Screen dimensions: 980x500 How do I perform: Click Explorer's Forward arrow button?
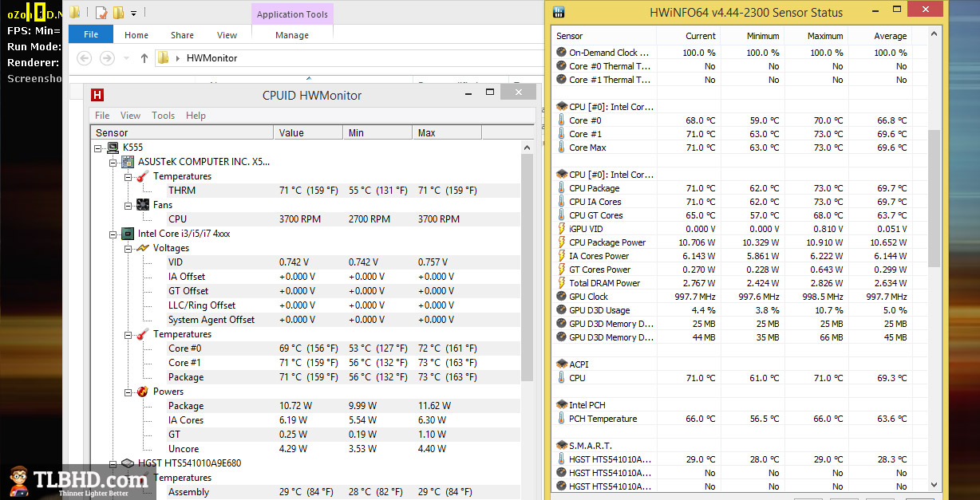point(107,58)
